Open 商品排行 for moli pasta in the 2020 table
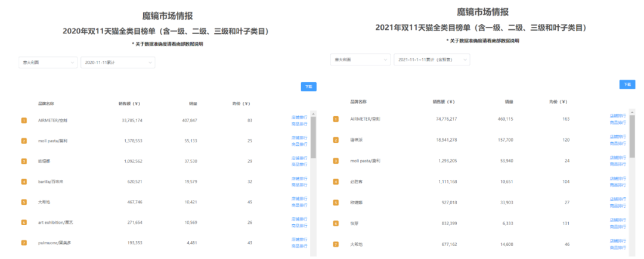Image resolution: width=644 pixels, height=259 pixels. (299, 144)
